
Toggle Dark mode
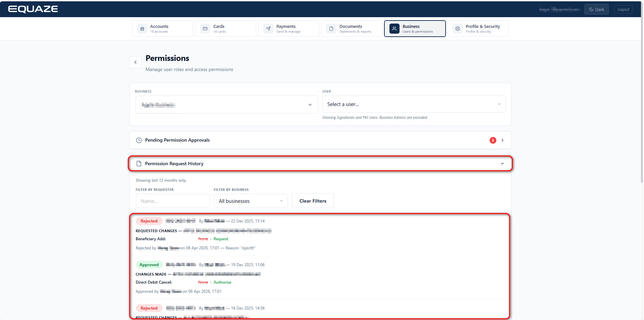tap(596, 9)
